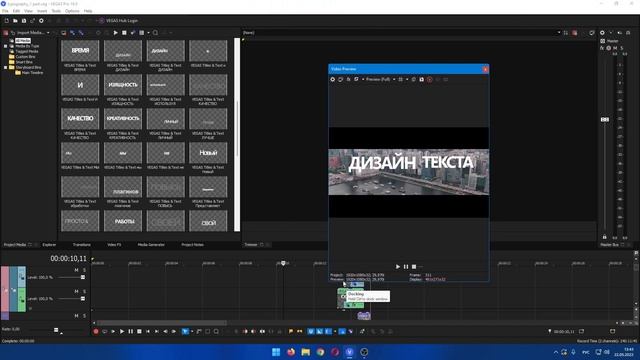Select the Новый title thumbnail
This screenshot has height=360, width=640.
click(x=208, y=153)
